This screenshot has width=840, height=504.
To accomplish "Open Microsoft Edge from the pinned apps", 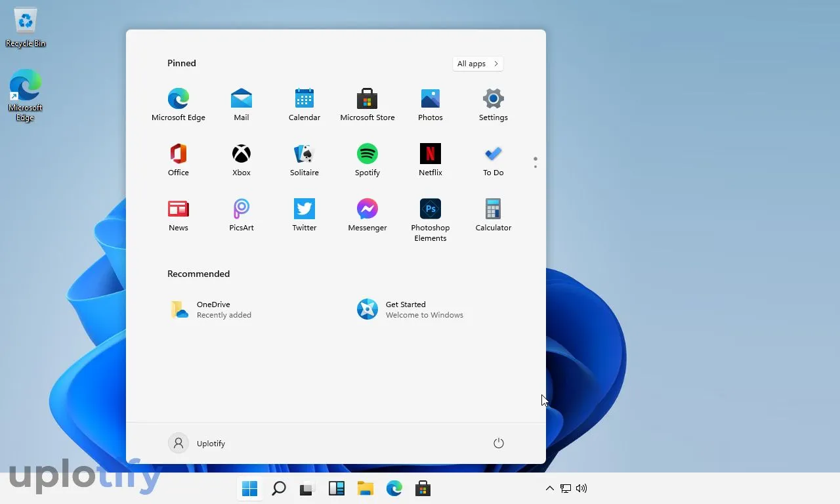I will 178,105.
